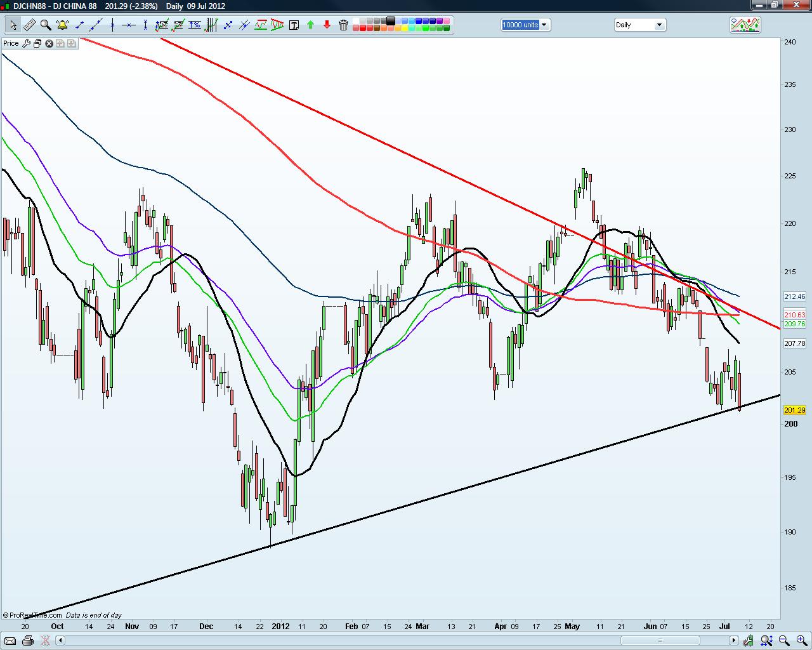Select the text annotation tool
812x650 pixels.
coord(294,25)
